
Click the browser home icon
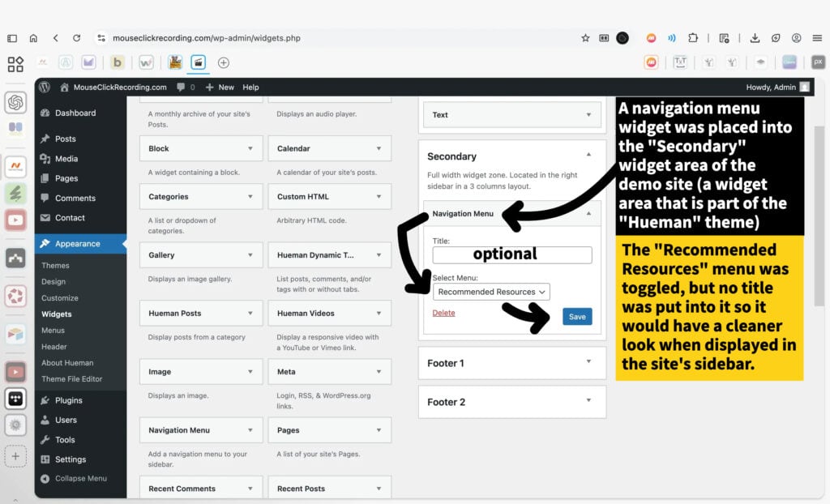click(33, 38)
